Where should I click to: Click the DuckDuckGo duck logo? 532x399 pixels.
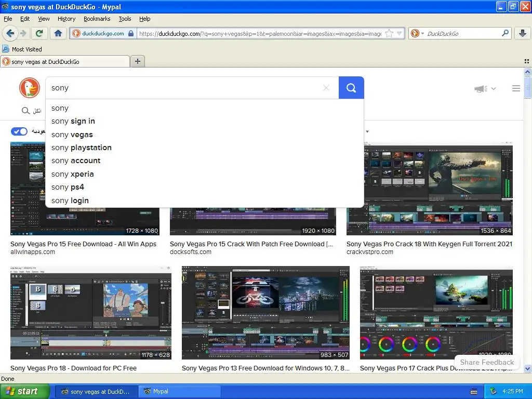[x=30, y=88]
